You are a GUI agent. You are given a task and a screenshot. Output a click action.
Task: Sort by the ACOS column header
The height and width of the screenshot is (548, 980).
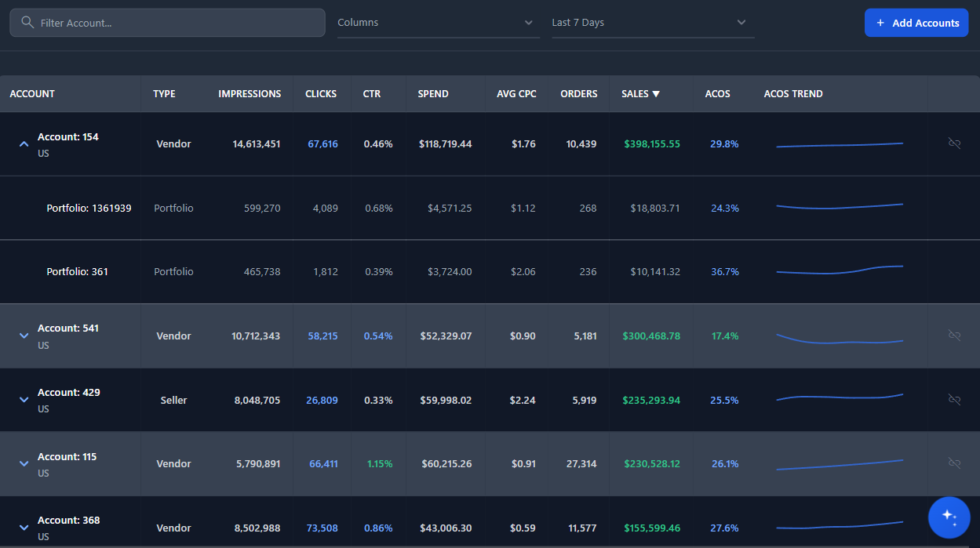pyautogui.click(x=717, y=94)
